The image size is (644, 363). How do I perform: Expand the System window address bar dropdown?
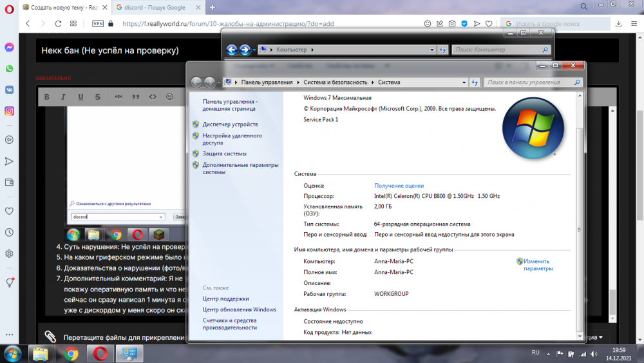click(x=464, y=83)
